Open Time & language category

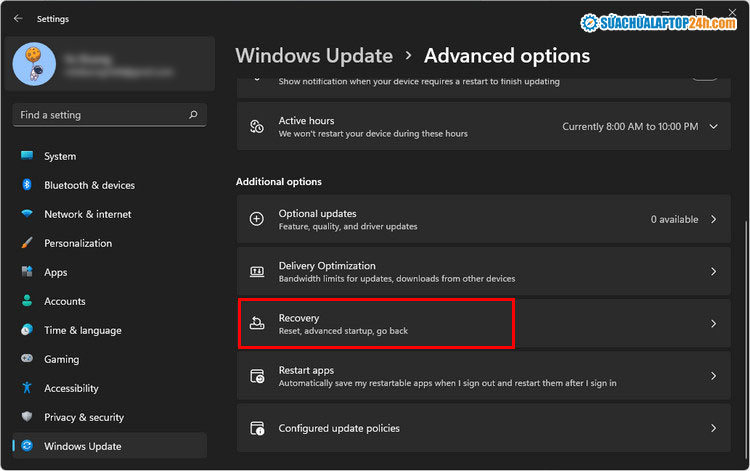point(110,330)
